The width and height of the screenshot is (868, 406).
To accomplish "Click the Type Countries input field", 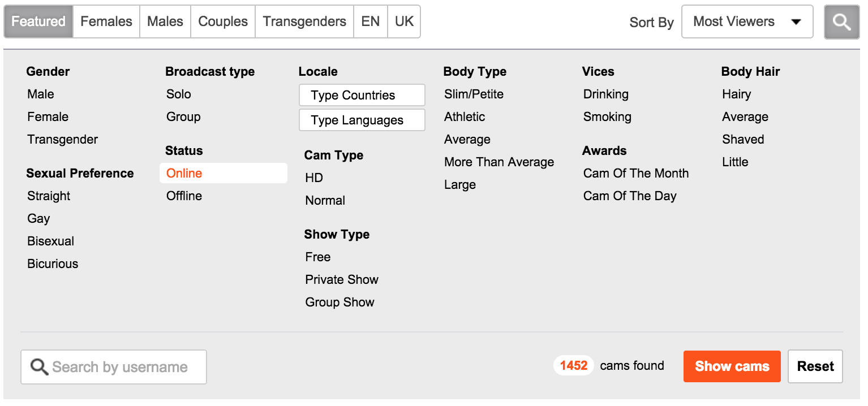I will (362, 96).
